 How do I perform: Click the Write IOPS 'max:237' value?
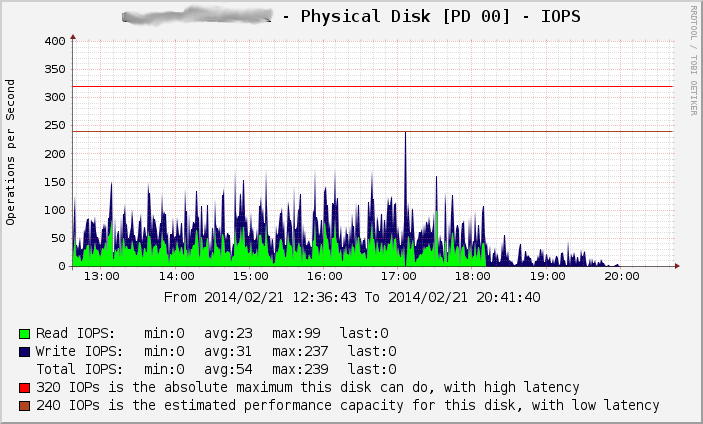click(x=300, y=351)
